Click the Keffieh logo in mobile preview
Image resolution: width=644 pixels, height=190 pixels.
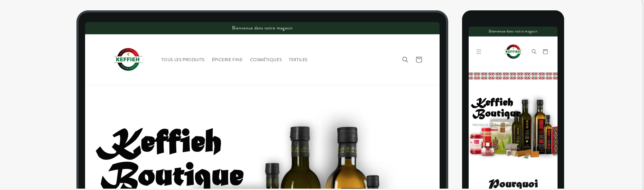pyautogui.click(x=513, y=52)
